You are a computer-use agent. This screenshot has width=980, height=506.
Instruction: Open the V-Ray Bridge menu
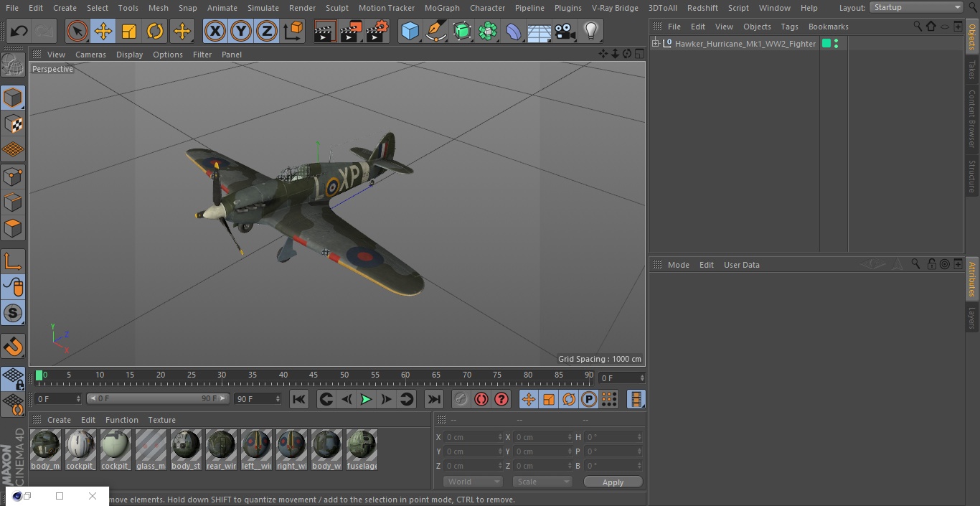[x=615, y=8]
